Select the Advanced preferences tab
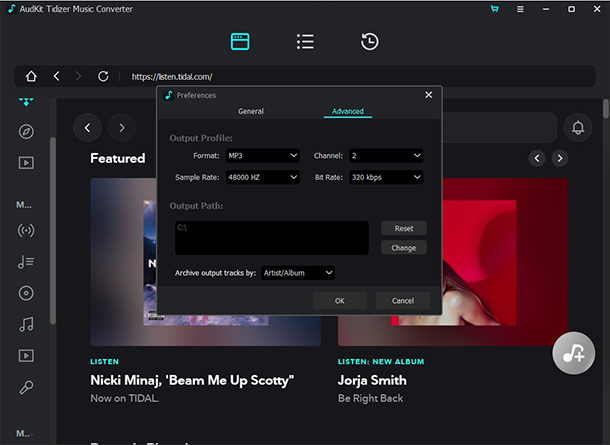The width and height of the screenshot is (610, 445). [x=348, y=111]
